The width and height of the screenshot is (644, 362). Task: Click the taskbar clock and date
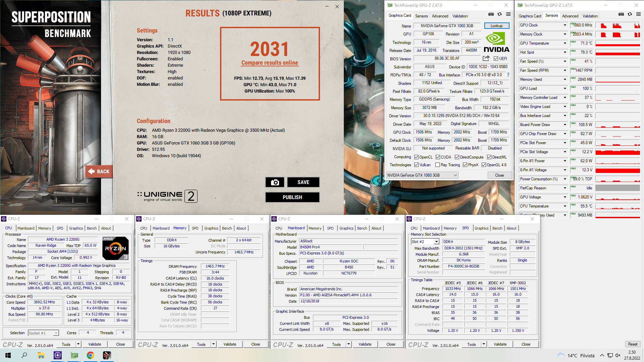(x=632, y=355)
